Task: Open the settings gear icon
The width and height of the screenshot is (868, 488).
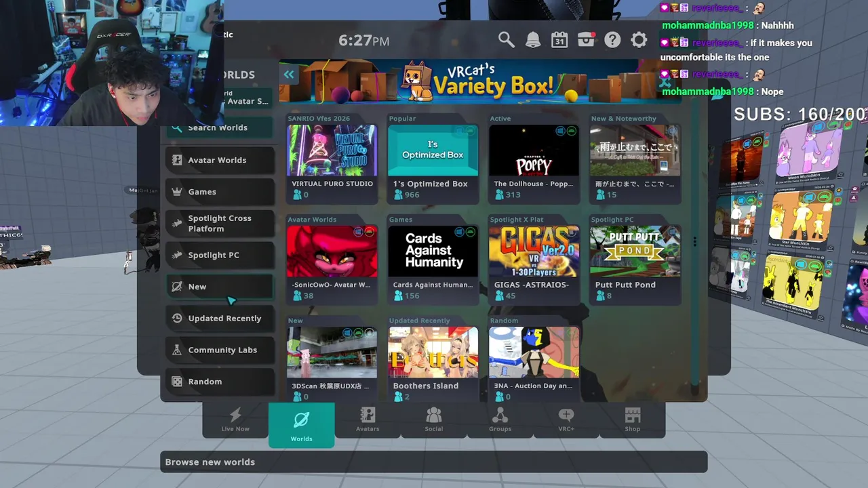Action: point(639,40)
